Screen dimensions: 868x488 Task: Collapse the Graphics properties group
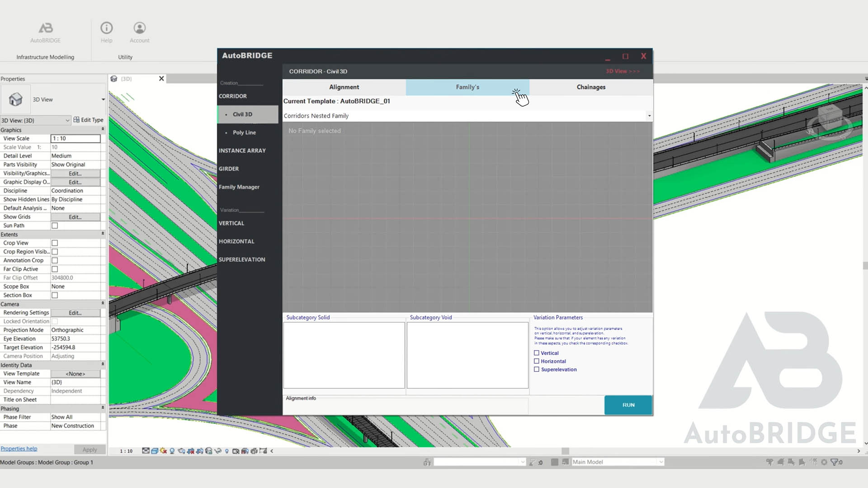[103, 129]
